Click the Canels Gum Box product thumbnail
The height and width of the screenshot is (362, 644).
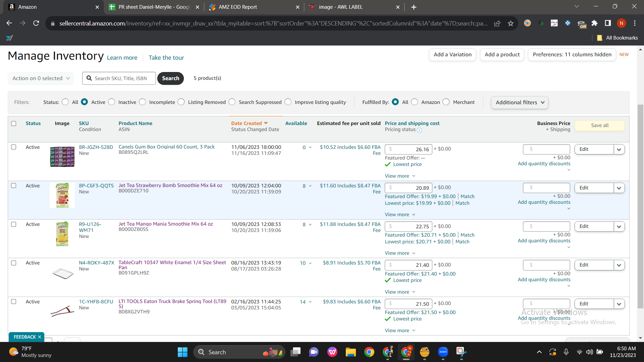[62, 157]
